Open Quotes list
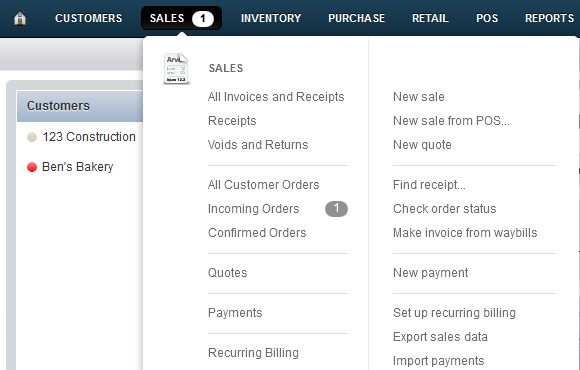Screen dimensions: 580x370 (227, 273)
